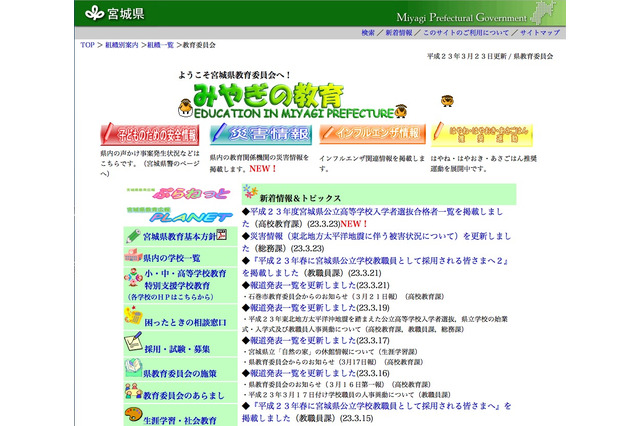
Task: Open 特別支援学校教育 menu item
Action: tap(177, 286)
